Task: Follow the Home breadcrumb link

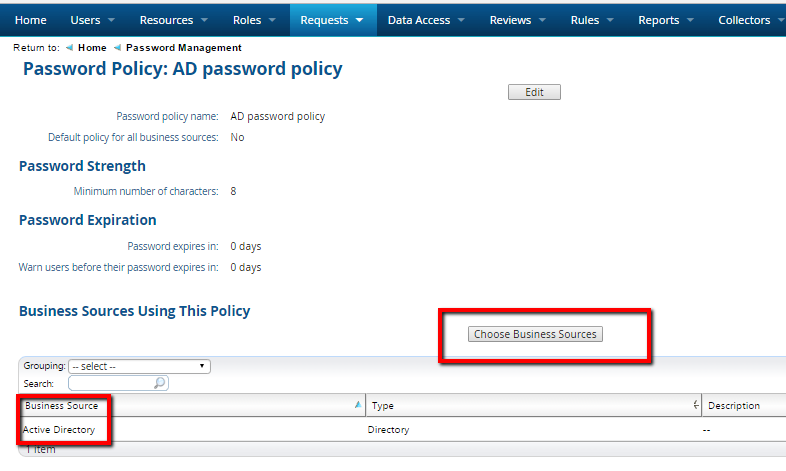Action: [92, 48]
